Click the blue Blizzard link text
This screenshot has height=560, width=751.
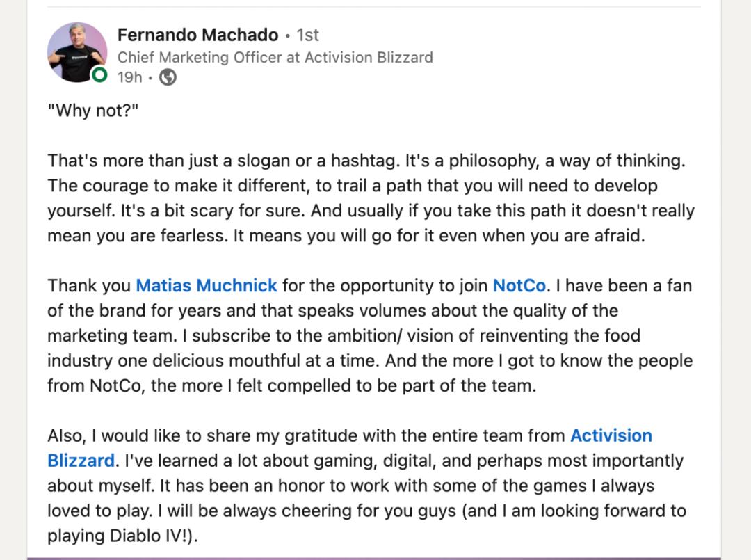point(81,461)
